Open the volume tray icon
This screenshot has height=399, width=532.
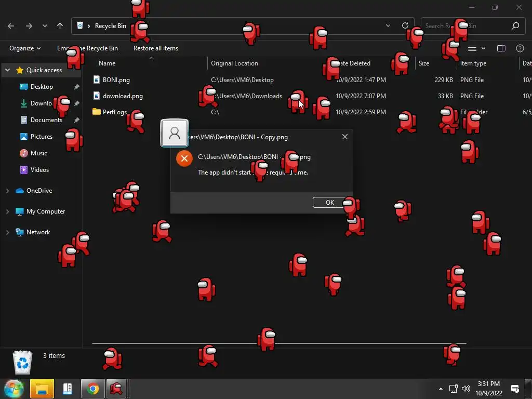point(466,389)
